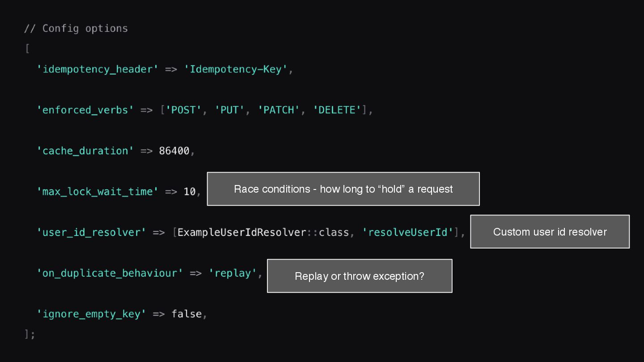This screenshot has height=362, width=644.
Task: Select the 'DELETE' verb string
Action: [x=337, y=110]
